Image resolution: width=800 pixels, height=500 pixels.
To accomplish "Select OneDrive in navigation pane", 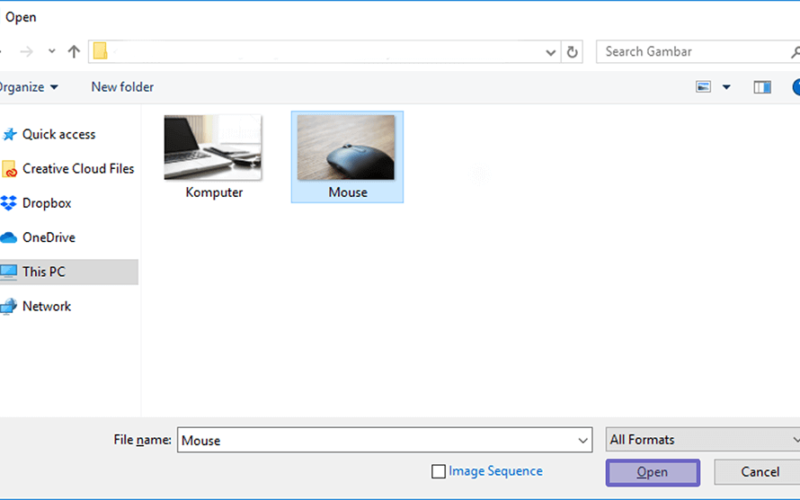I will coord(48,237).
